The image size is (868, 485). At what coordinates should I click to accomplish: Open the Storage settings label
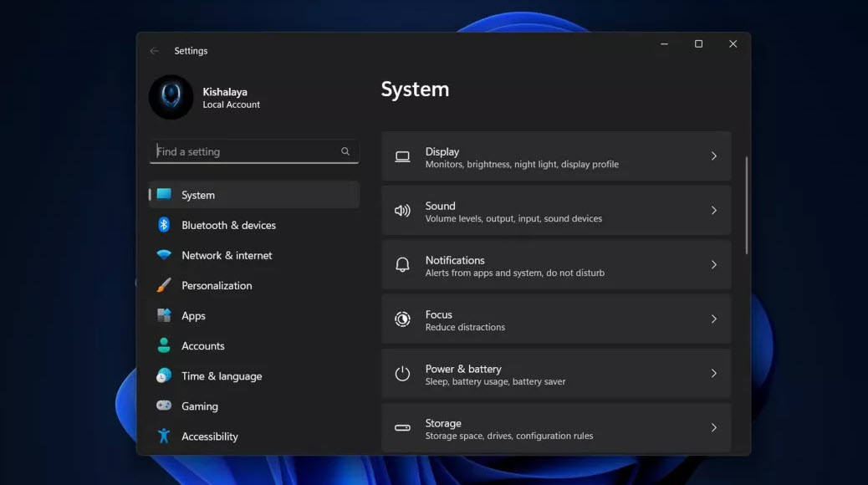click(x=443, y=423)
